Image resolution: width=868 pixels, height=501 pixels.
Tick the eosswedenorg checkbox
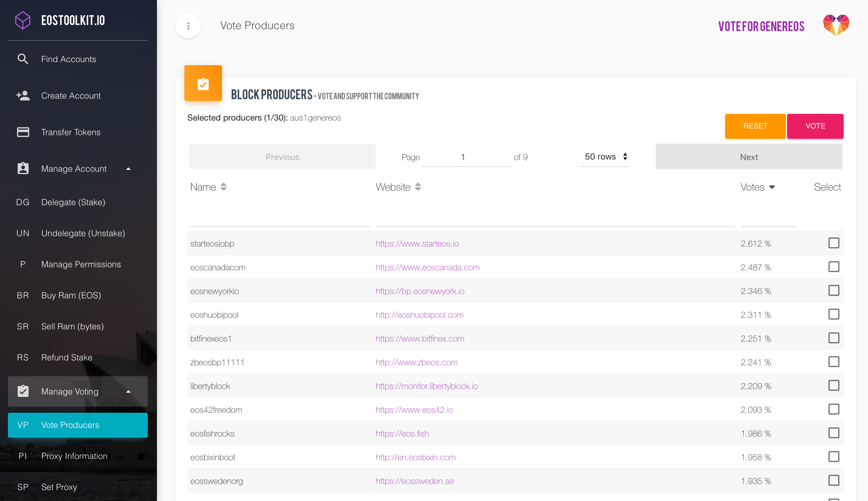834,480
